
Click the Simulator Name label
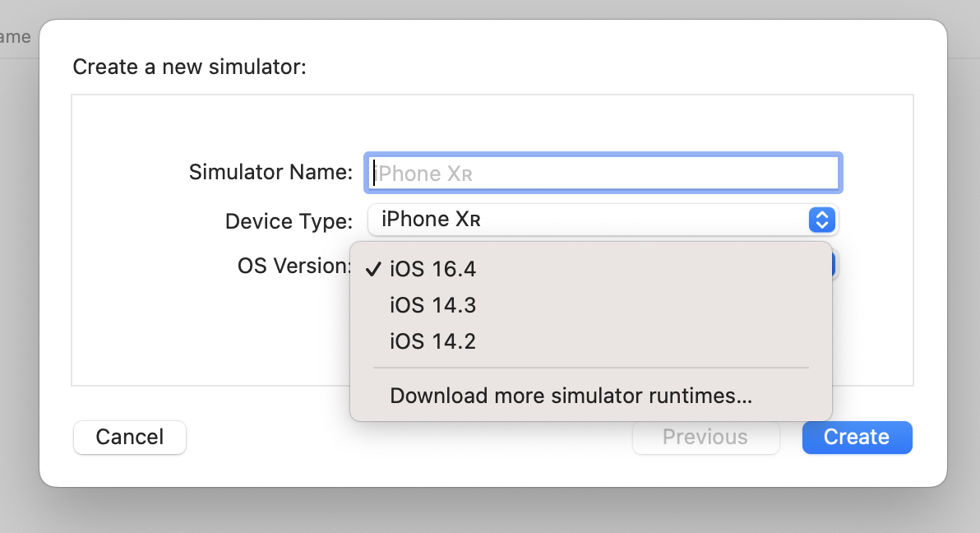coord(270,172)
